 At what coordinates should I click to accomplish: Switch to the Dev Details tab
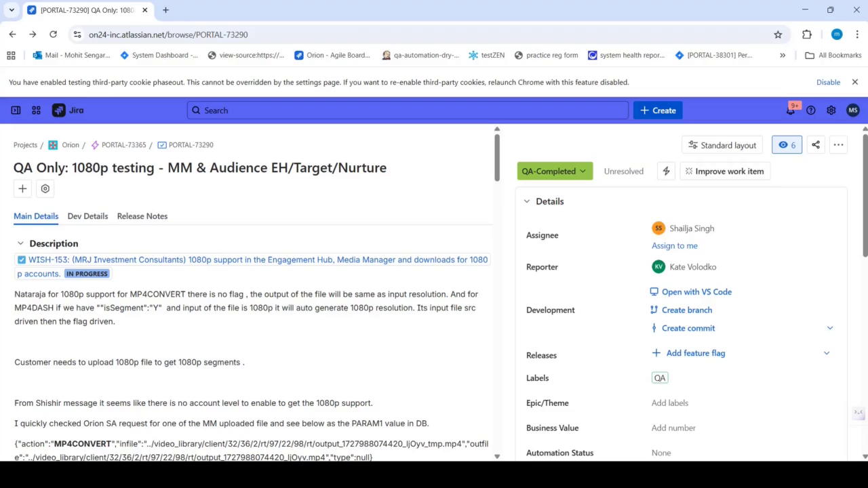coord(87,216)
